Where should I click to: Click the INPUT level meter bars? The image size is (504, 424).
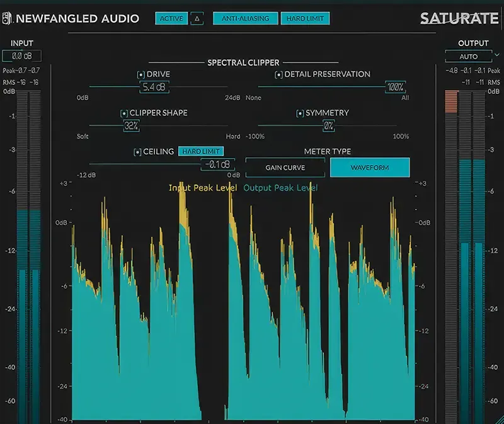28,257
